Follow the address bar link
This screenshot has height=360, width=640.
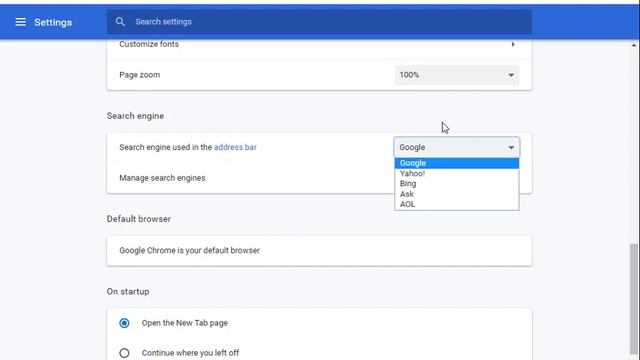tap(235, 147)
